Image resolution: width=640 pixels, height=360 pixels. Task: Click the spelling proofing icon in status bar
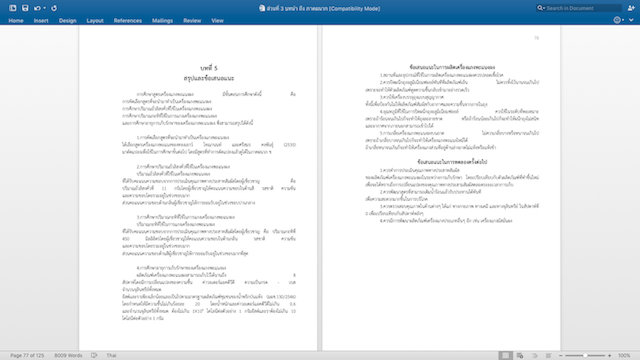pos(94,356)
